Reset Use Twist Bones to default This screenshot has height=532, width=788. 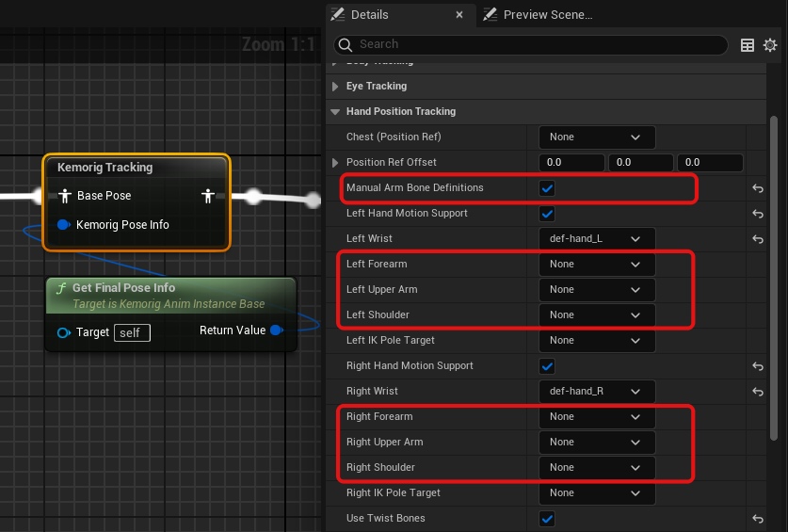click(x=758, y=519)
